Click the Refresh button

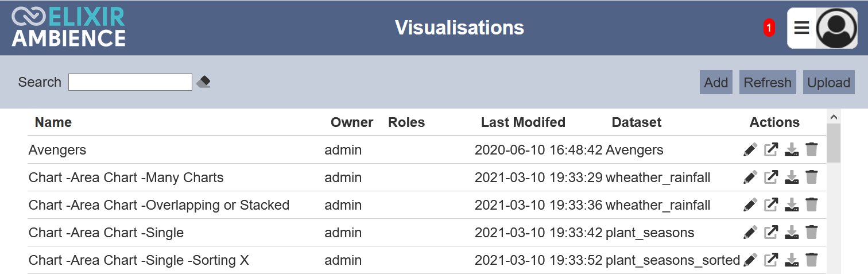pyautogui.click(x=768, y=82)
